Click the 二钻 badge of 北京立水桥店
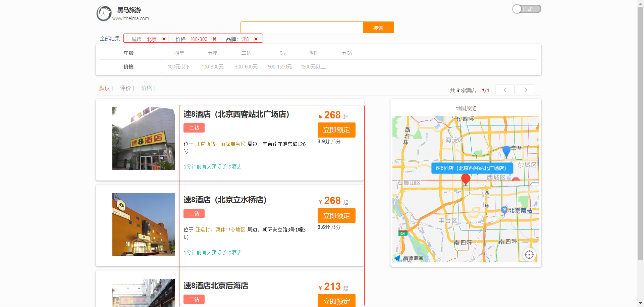Screen dimensions: 644x307 (194, 213)
